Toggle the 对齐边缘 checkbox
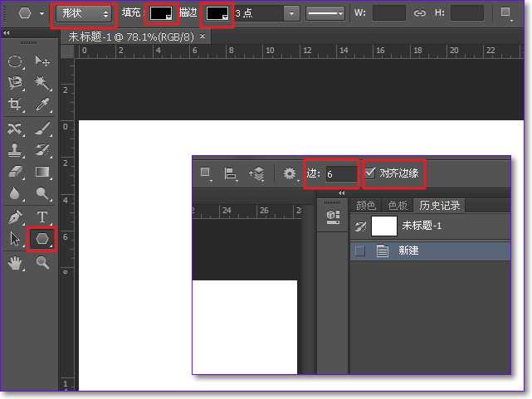The width and height of the screenshot is (532, 399). click(370, 173)
